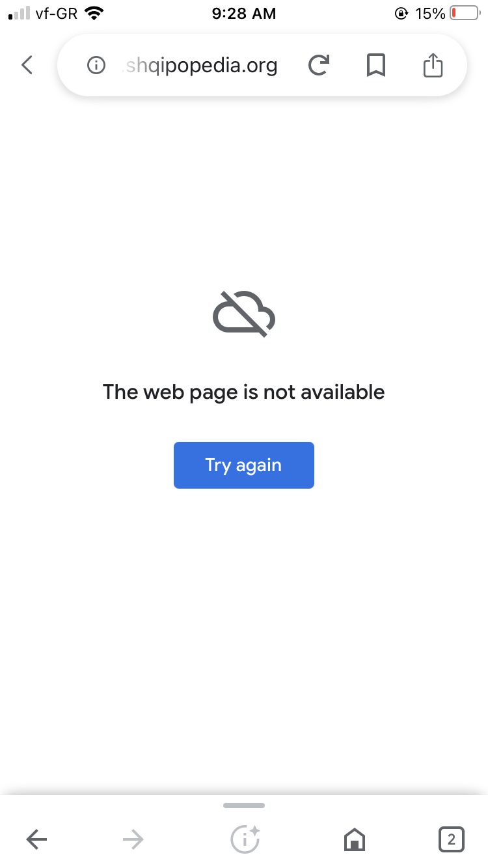Image resolution: width=488 pixels, height=868 pixels.
Task: Open the tab switcher showing 2 tabs
Action: click(x=452, y=839)
